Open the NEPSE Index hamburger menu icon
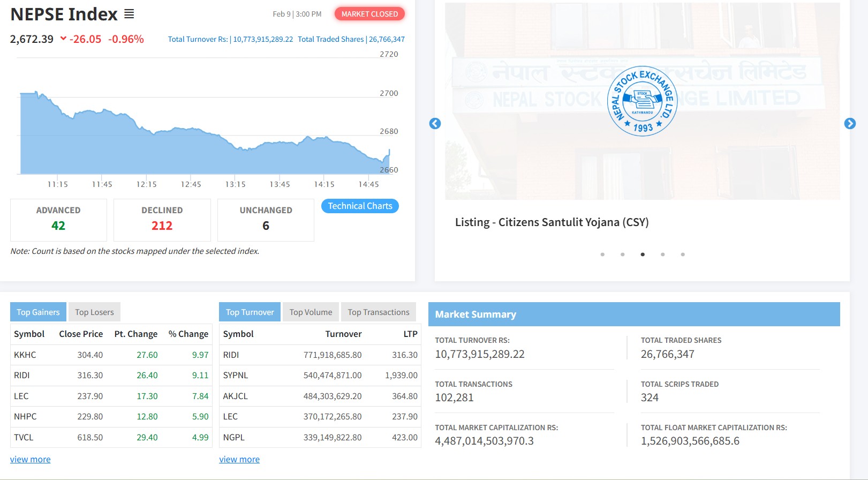This screenshot has width=868, height=480. 129,14
